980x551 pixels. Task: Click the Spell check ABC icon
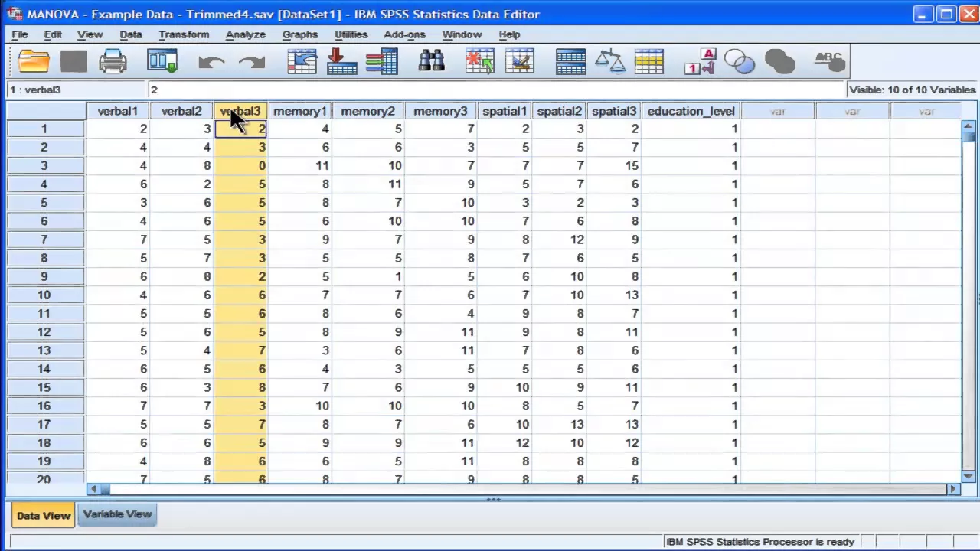[x=829, y=61]
